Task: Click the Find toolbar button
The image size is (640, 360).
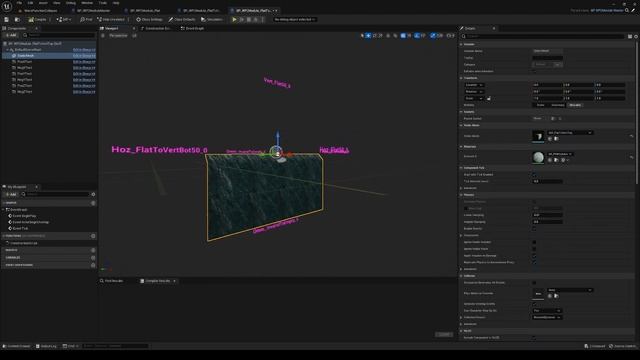Action: click(x=87, y=19)
